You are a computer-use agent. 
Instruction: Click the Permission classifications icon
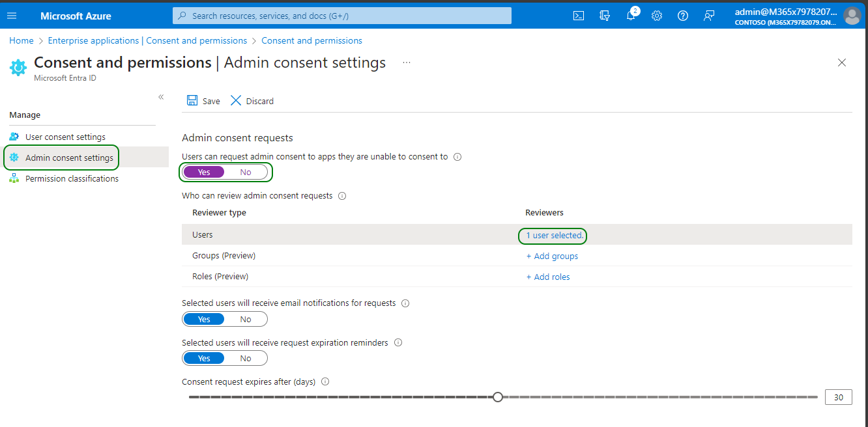tap(14, 178)
